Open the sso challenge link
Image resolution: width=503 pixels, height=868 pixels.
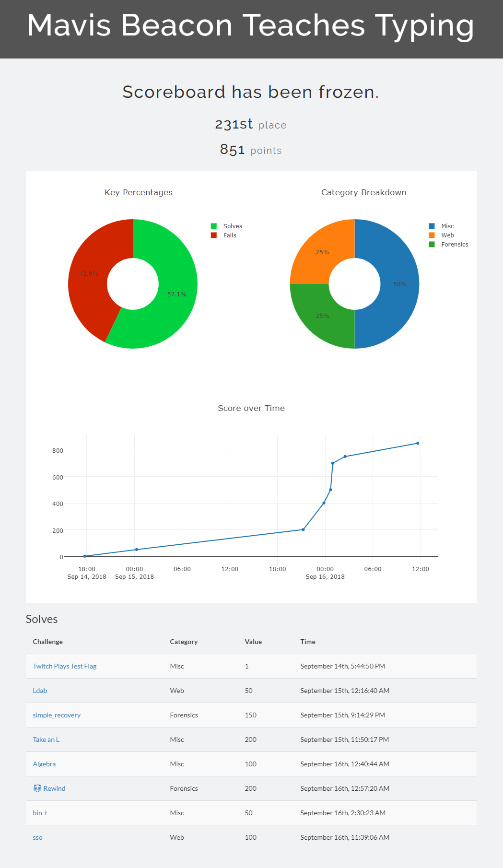[x=37, y=837]
